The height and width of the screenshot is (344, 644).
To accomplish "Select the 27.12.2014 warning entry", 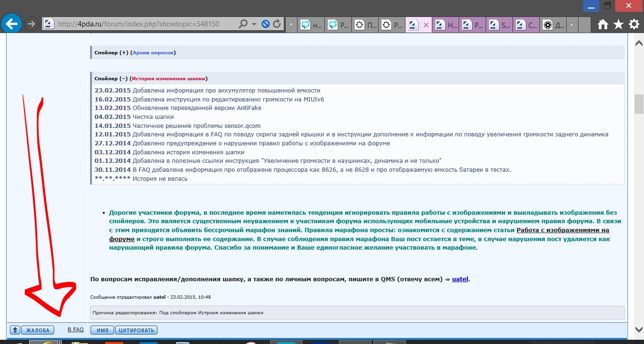I will tap(242, 143).
